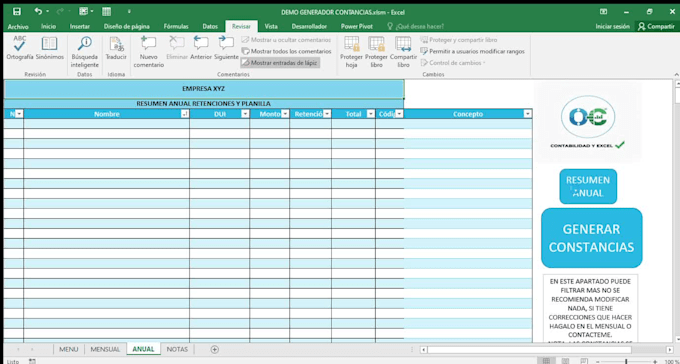
Task: Switch to Diseño de página tab
Action: (127, 26)
